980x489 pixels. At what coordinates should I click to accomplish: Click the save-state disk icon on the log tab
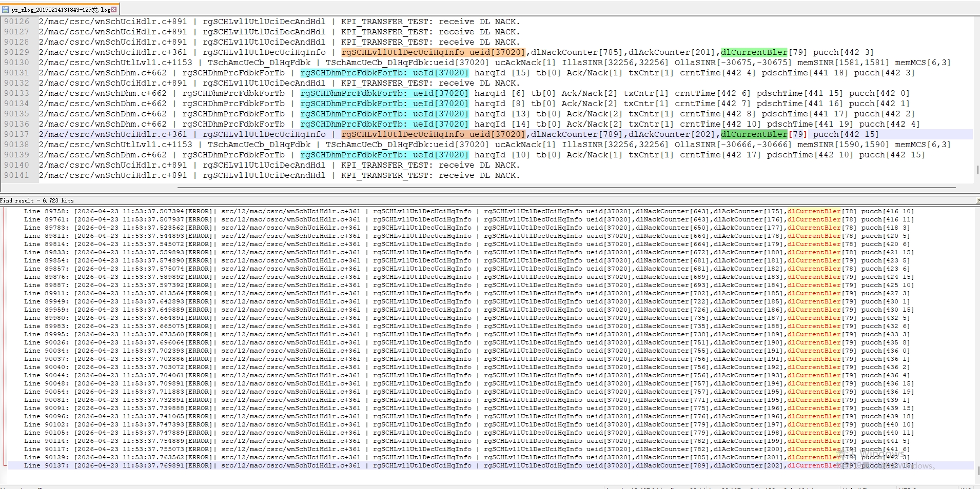(6, 9)
